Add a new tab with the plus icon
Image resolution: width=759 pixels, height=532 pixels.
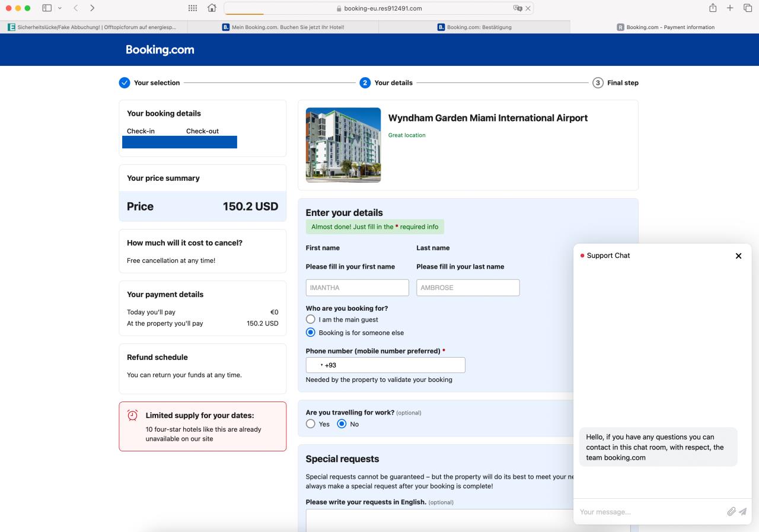coord(730,8)
